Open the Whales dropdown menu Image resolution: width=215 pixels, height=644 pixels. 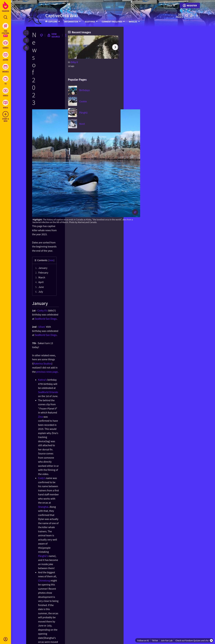tap(134, 22)
